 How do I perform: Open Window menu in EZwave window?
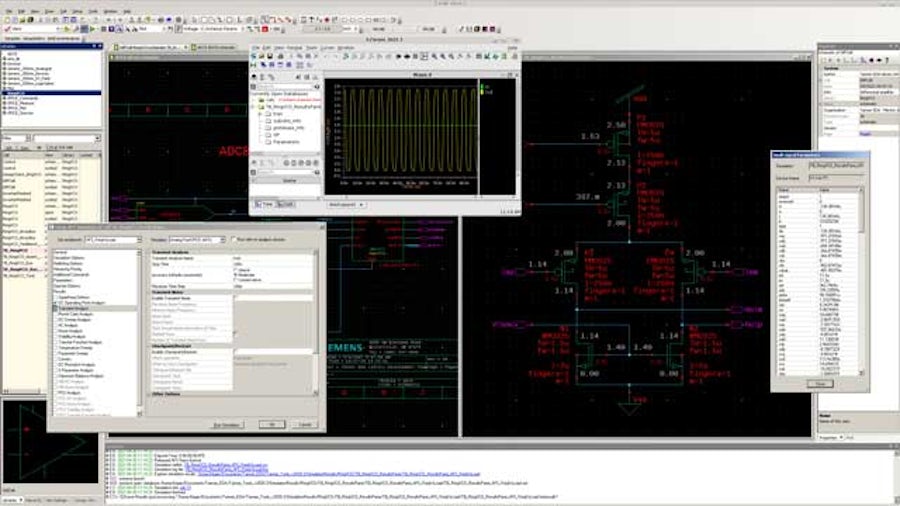346,48
